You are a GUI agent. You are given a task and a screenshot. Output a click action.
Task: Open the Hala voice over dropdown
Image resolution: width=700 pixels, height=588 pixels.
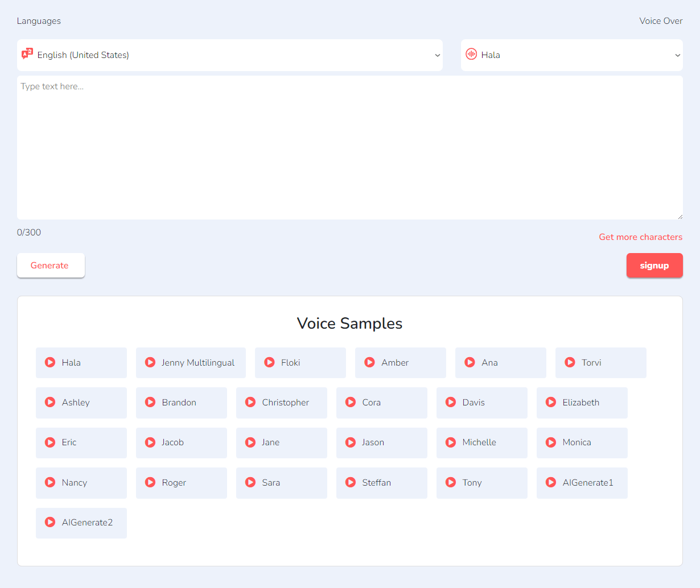[x=572, y=55]
